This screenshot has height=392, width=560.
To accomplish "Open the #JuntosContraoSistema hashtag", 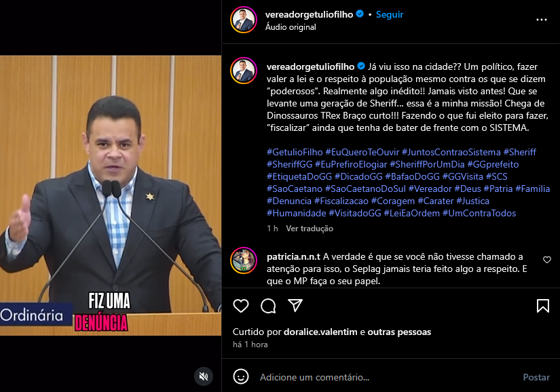I will pos(451,152).
